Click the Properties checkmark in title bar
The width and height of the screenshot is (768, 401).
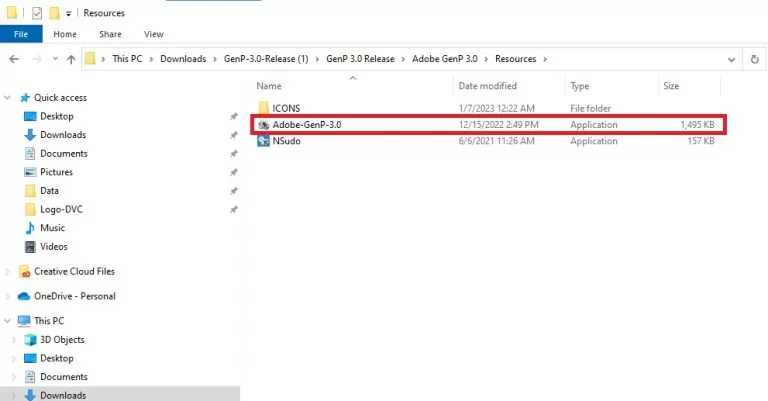tap(37, 14)
